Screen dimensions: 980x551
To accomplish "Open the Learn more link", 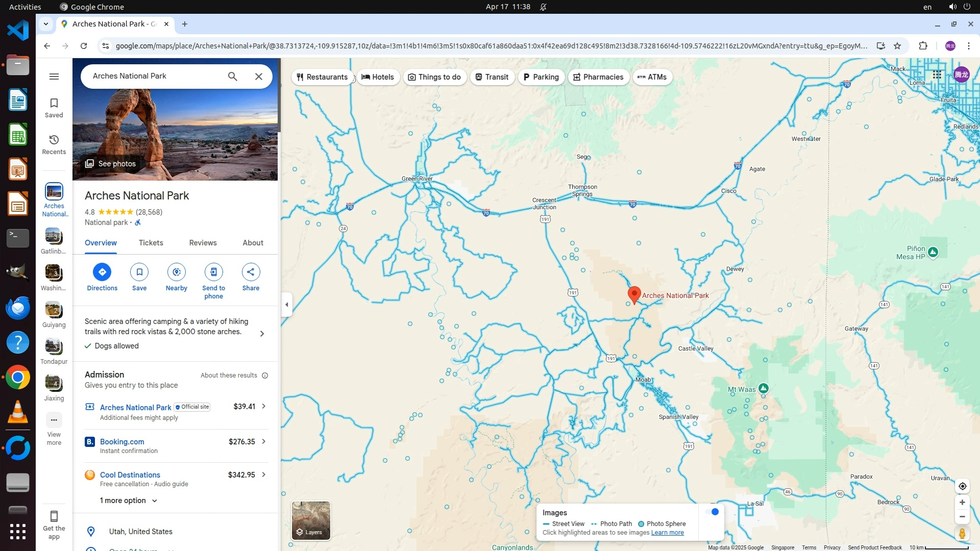I will click(x=667, y=533).
